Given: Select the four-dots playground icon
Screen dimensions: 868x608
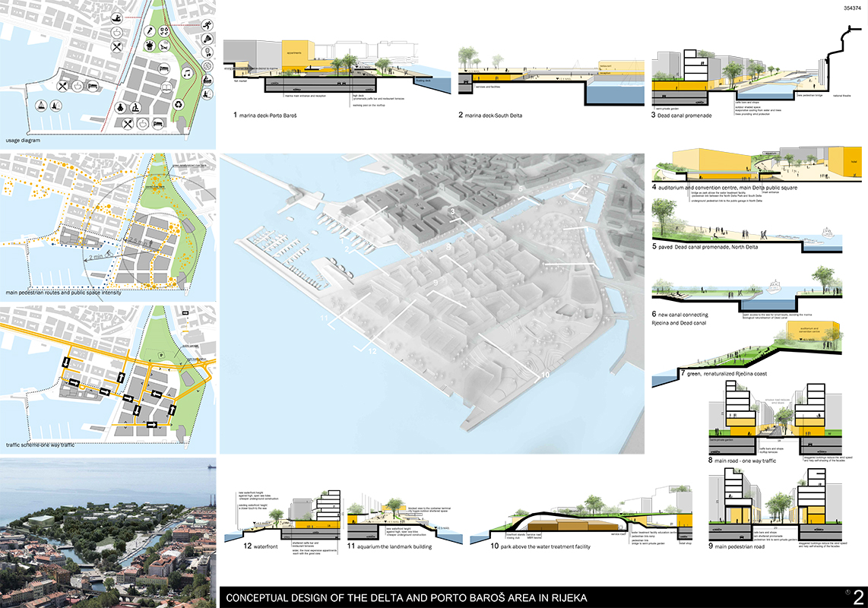Looking at the screenshot, I should (x=164, y=31).
